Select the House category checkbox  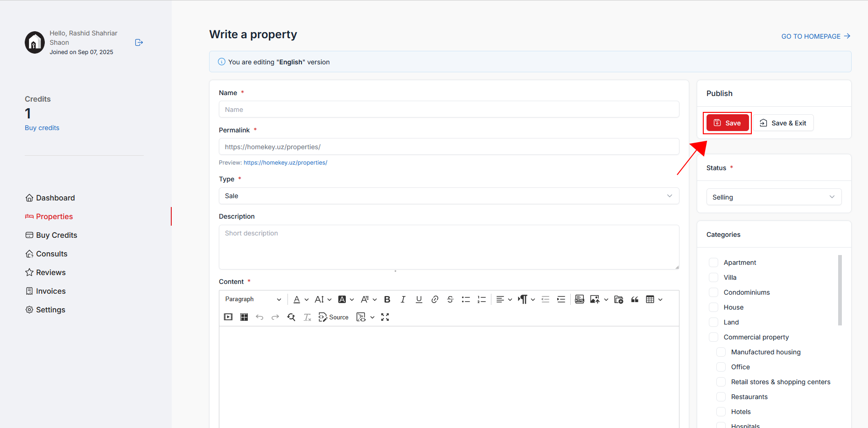pos(714,307)
